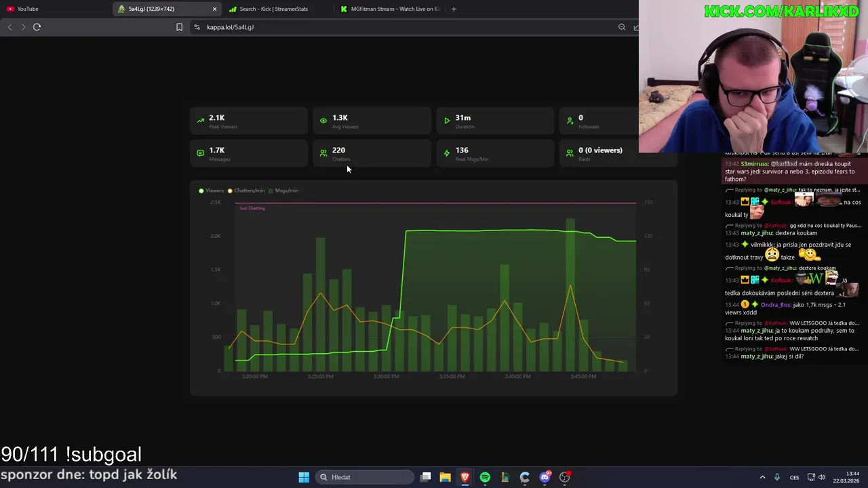The height and width of the screenshot is (488, 868).
Task: Switch to Brave browser in the taskbar
Action: pyautogui.click(x=465, y=477)
